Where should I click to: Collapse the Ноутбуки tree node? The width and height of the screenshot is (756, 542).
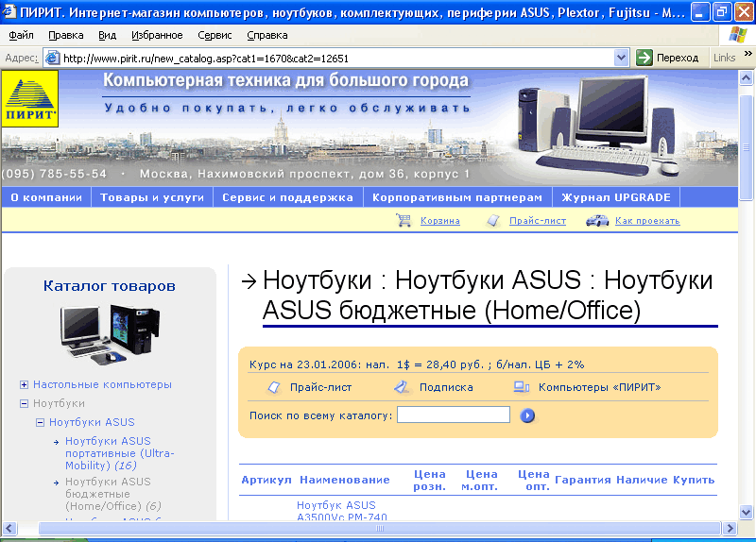pos(24,403)
